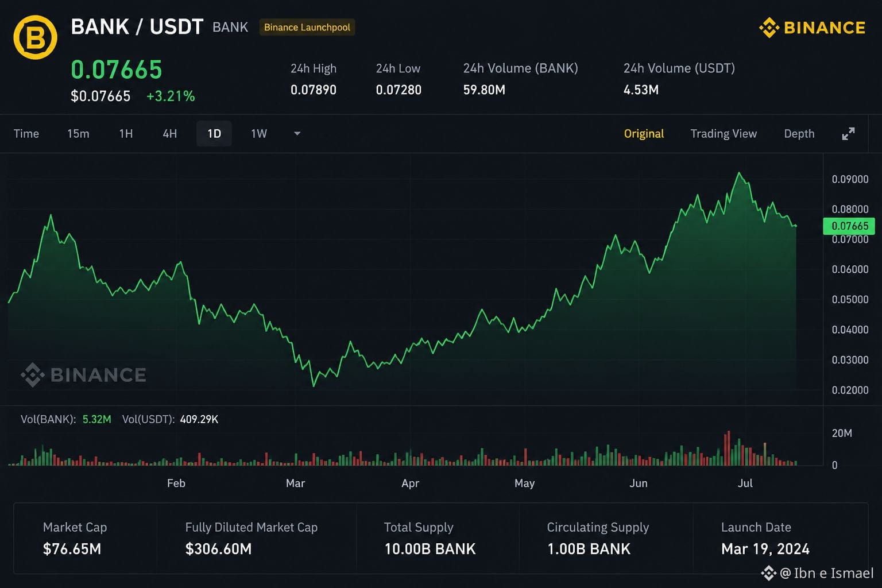
Task: Expand chart to fullscreen icon
Action: pos(848,134)
